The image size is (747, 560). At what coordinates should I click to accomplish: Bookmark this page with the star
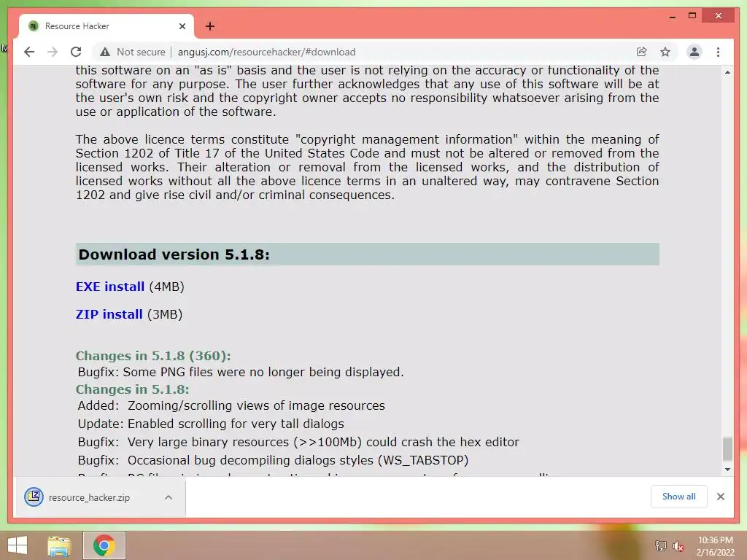(665, 52)
